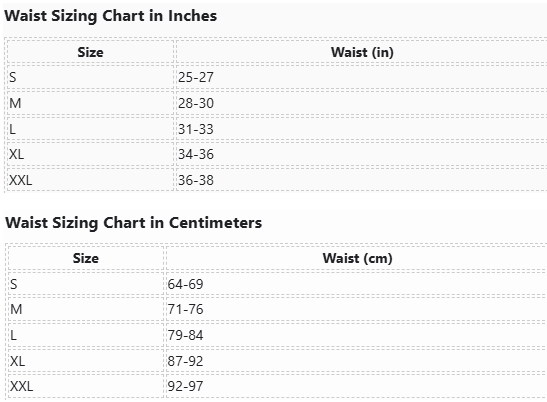Select the 71-76 cm cell
547x402 pixels.
185,309
